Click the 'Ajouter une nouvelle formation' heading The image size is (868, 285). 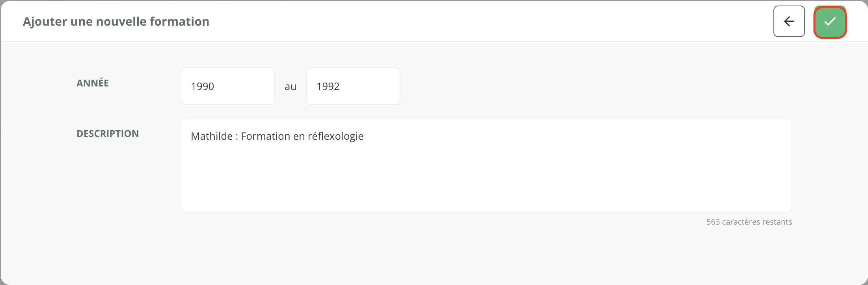116,21
